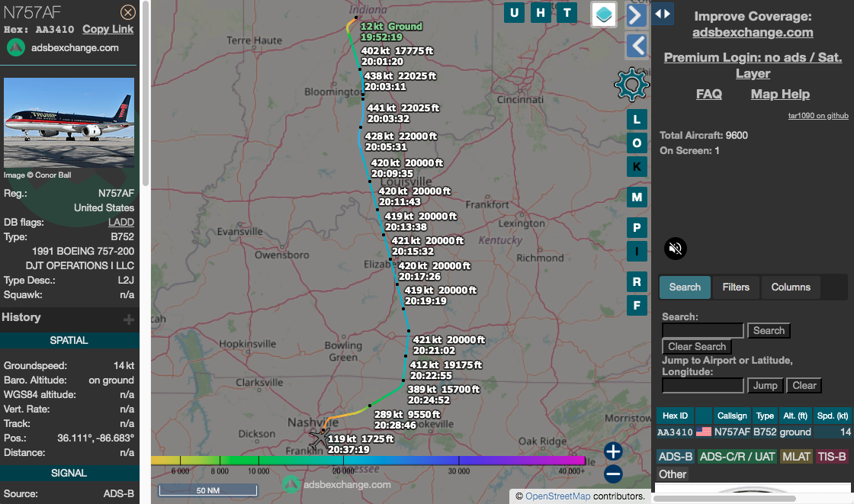Click the TIS-B legend label
This screenshot has width=854, height=504.
pos(832,457)
